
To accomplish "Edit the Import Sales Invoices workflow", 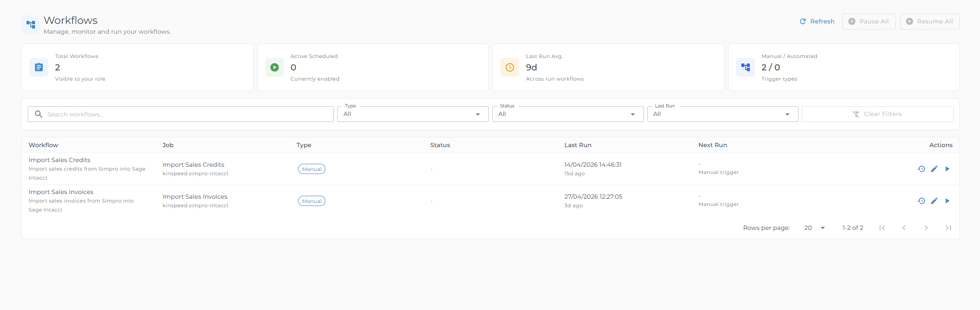I will click(x=934, y=201).
